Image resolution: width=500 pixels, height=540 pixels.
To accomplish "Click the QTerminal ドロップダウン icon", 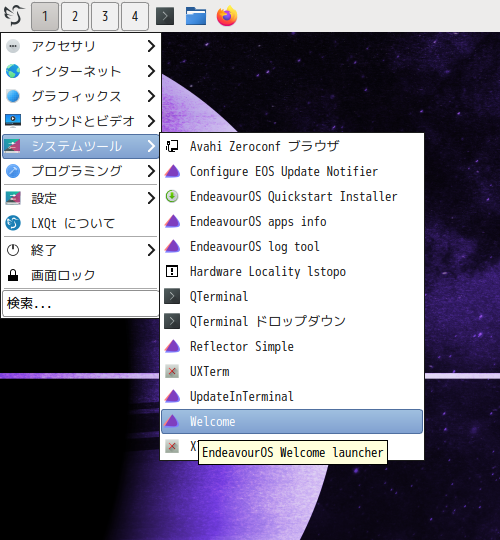I will click(172, 321).
